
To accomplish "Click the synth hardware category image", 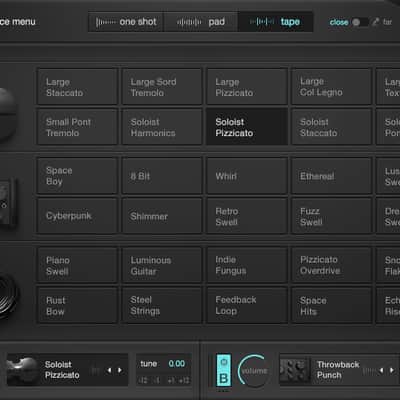I will (x=7, y=202).
